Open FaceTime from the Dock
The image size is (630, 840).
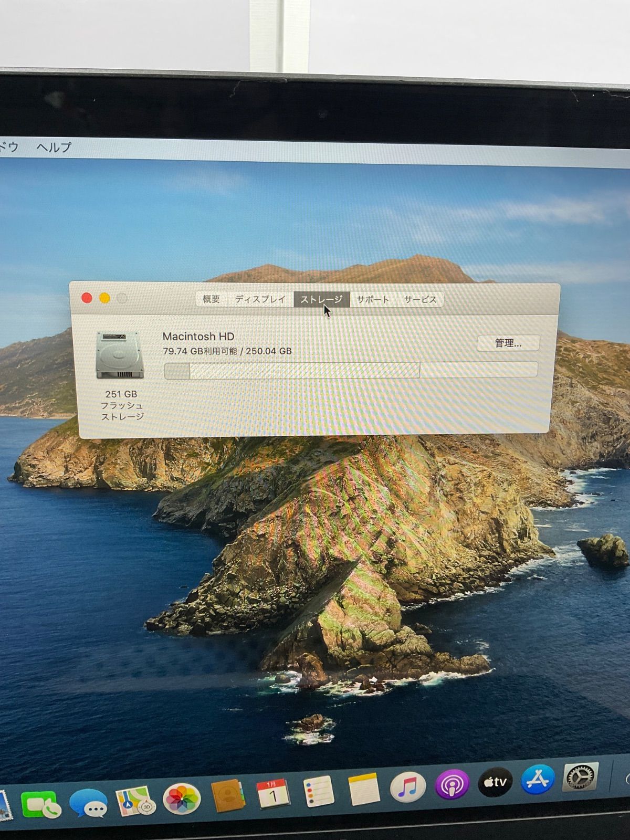[x=40, y=804]
